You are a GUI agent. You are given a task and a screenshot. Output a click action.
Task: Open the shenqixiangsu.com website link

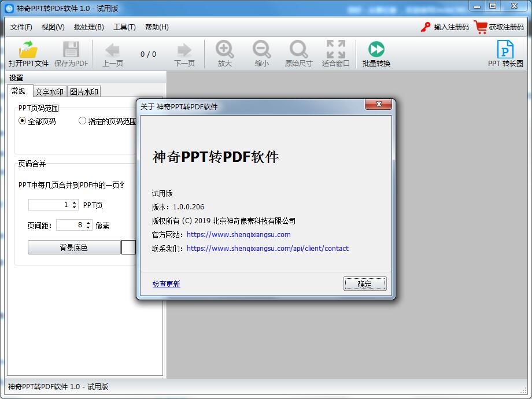[239, 234]
